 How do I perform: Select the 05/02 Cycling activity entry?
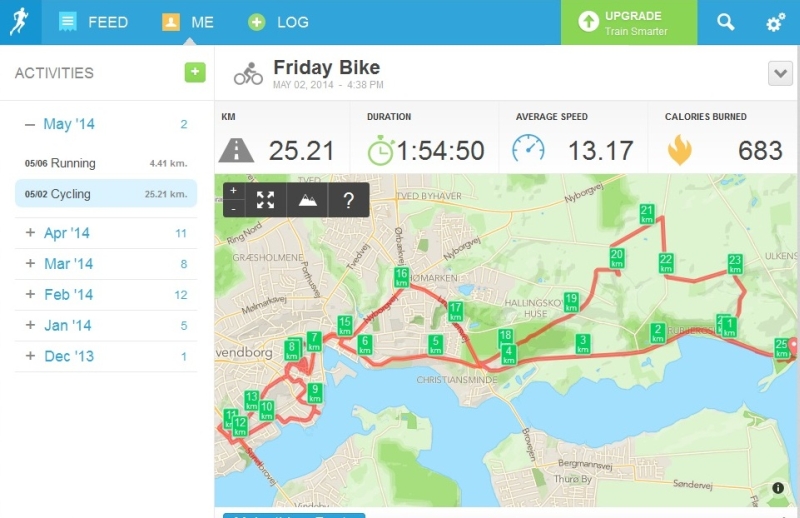coord(106,193)
